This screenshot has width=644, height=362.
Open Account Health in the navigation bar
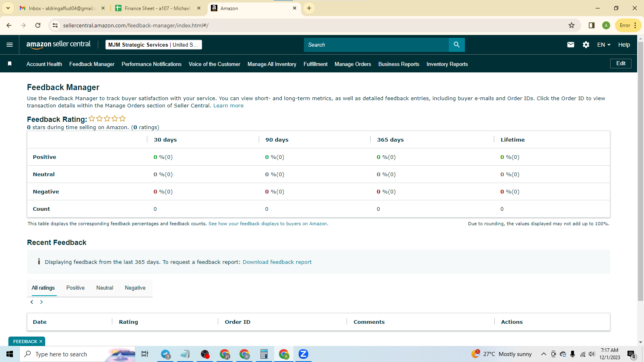point(44,64)
